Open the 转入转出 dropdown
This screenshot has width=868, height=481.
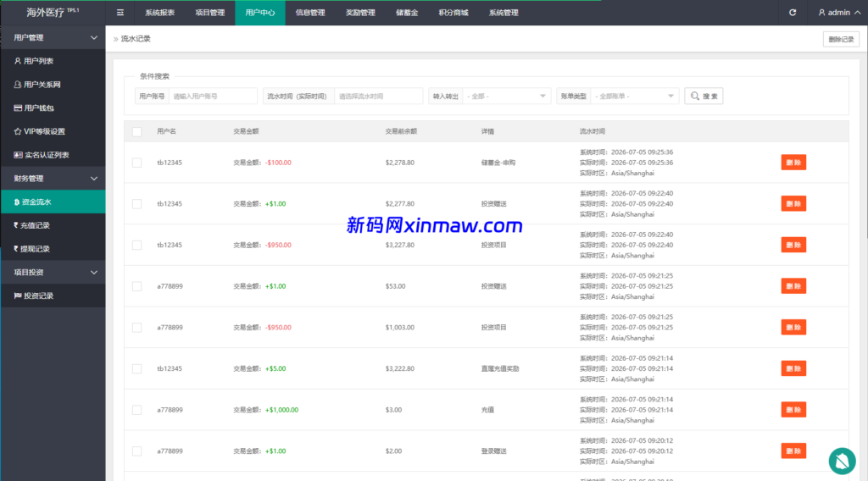(507, 97)
